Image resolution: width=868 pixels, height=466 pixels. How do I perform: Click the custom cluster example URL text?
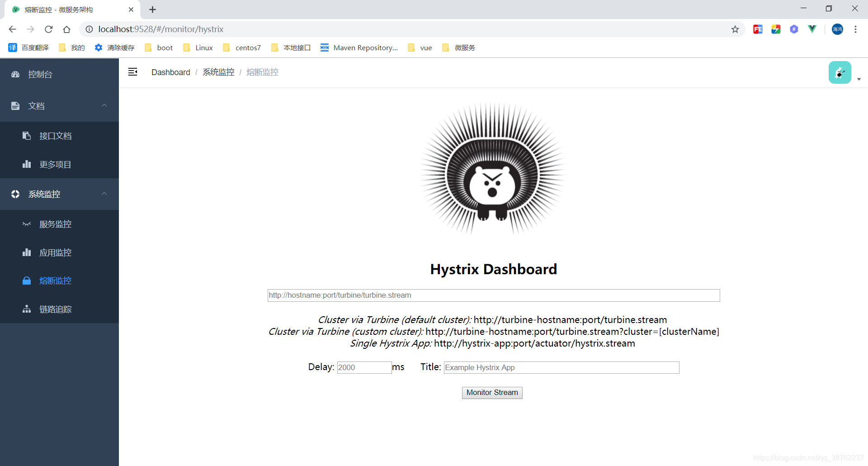(572, 332)
